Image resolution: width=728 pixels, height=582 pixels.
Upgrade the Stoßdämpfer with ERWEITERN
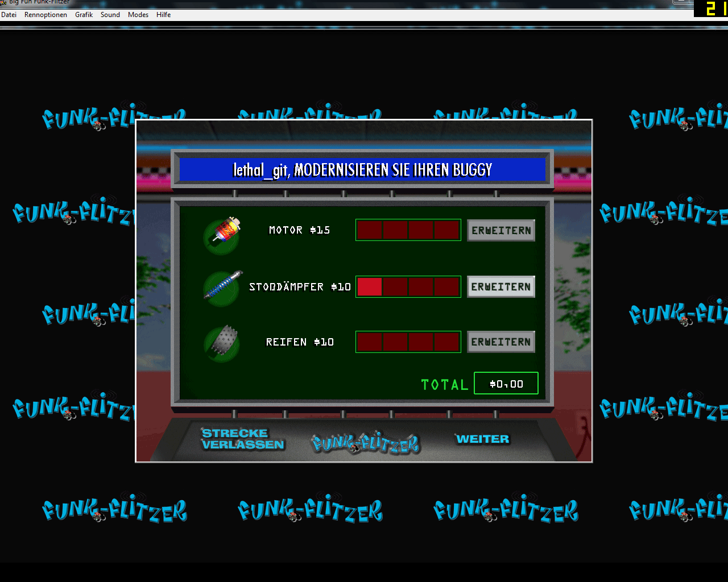tap(501, 287)
